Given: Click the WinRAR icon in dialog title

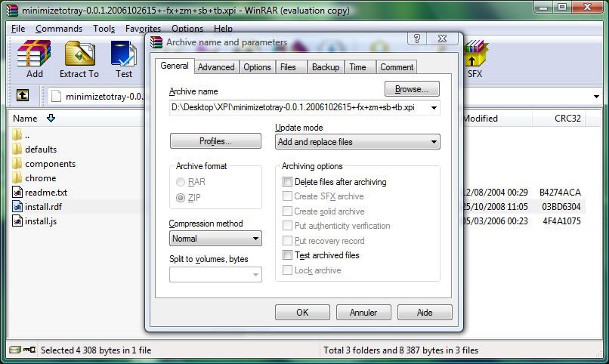Looking at the screenshot, I should [x=156, y=42].
